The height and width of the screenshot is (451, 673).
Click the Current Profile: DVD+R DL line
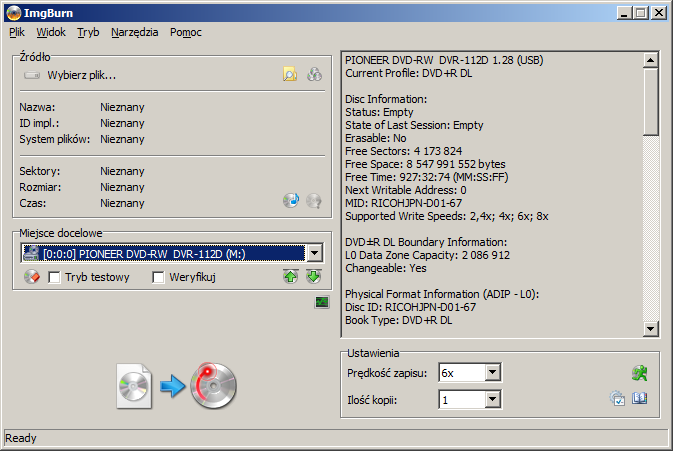click(409, 73)
